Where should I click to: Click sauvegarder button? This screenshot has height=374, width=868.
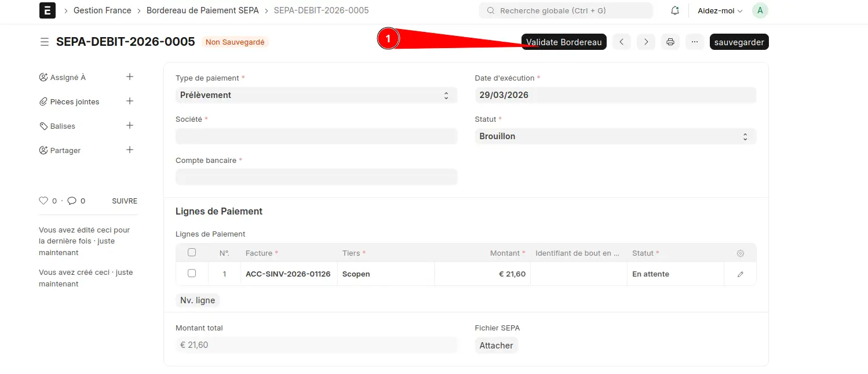pos(739,42)
